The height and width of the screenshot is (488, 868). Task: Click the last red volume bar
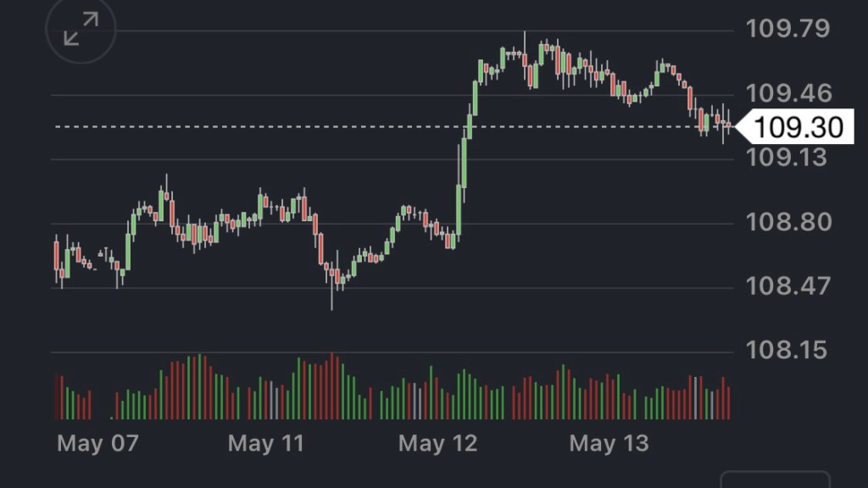[728, 402]
